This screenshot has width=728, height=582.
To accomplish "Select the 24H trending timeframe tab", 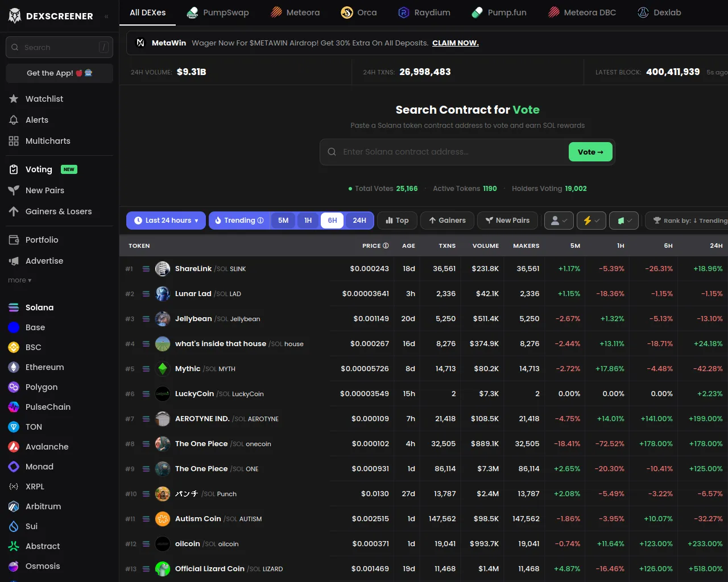I will click(359, 221).
